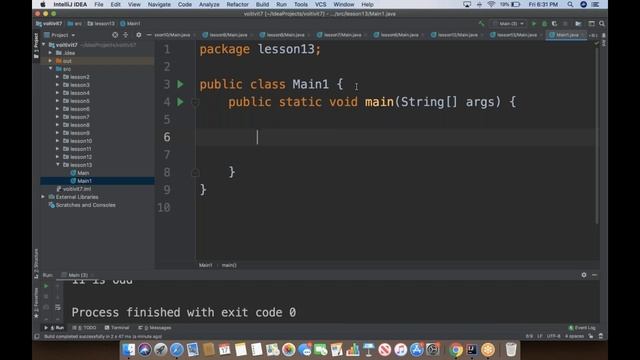
Task: Open Finder from the dock
Action: click(x=129, y=350)
